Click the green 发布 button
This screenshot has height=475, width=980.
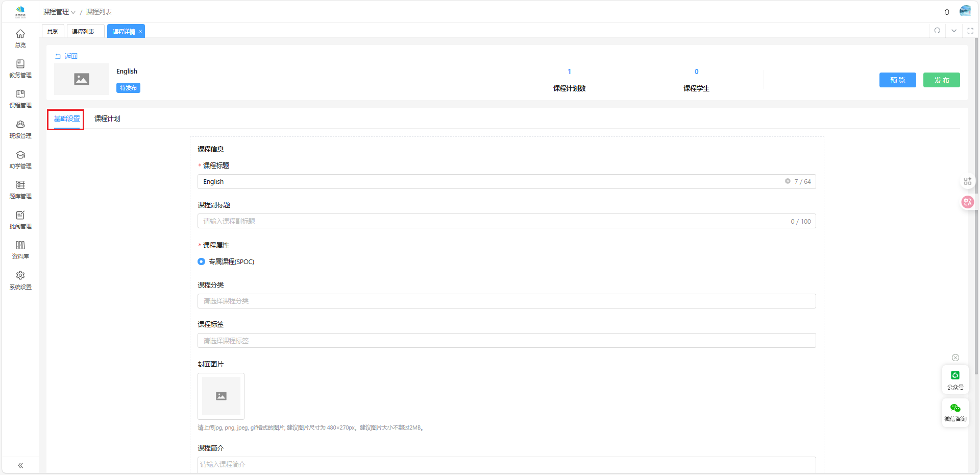[941, 80]
